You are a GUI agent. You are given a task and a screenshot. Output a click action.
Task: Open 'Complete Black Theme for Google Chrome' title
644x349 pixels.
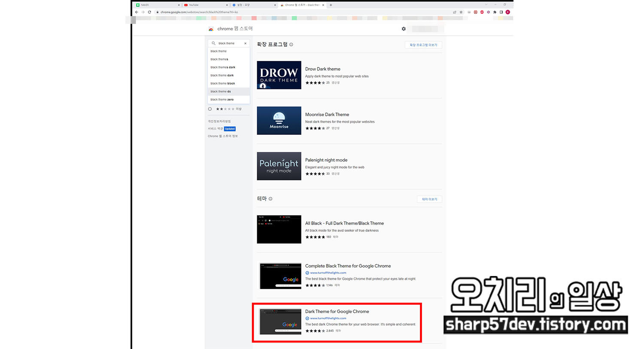click(x=348, y=266)
